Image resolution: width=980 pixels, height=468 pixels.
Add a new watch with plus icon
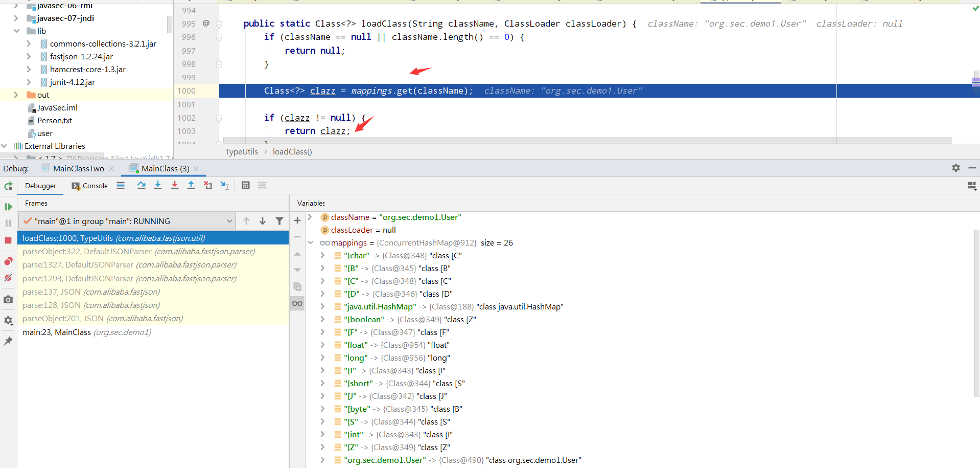pos(297,220)
